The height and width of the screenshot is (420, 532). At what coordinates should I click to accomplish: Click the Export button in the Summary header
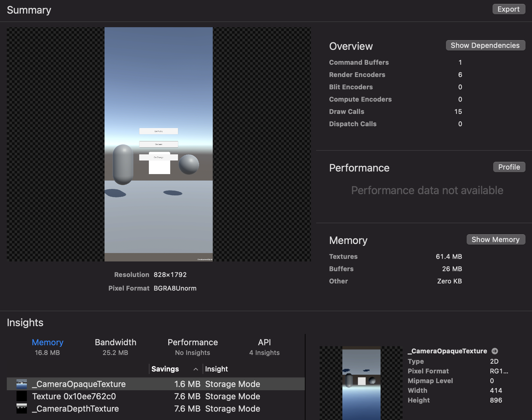coord(509,9)
